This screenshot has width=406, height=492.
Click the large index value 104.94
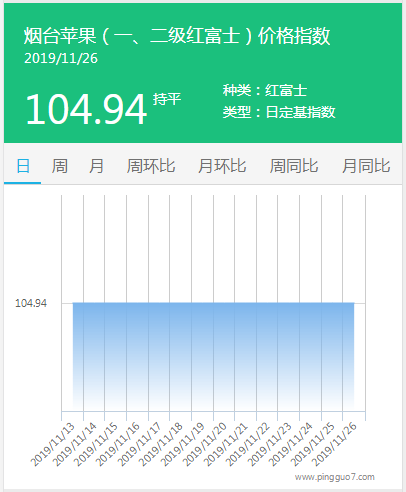point(86,109)
